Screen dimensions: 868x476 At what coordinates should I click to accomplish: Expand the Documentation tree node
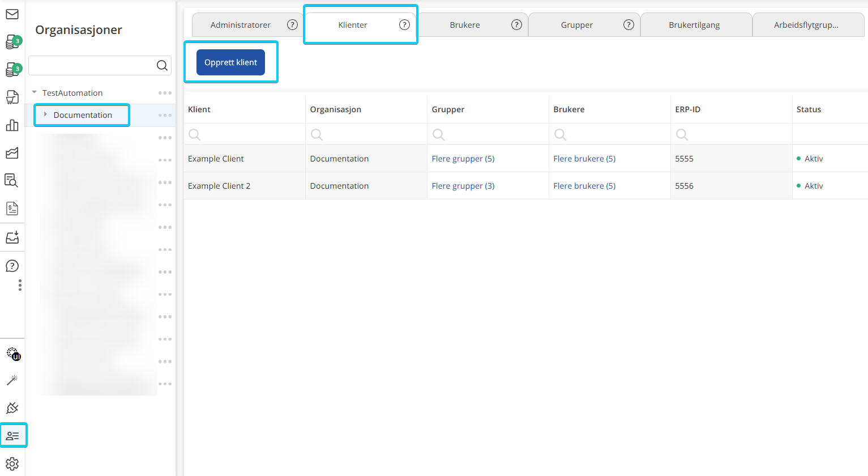tap(45, 114)
